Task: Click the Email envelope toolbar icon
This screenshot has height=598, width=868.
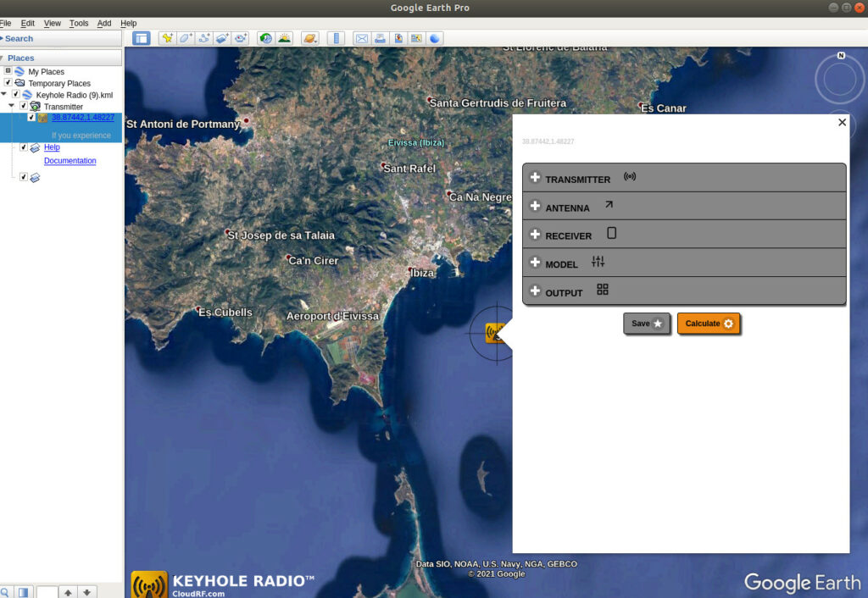Action: click(x=361, y=38)
